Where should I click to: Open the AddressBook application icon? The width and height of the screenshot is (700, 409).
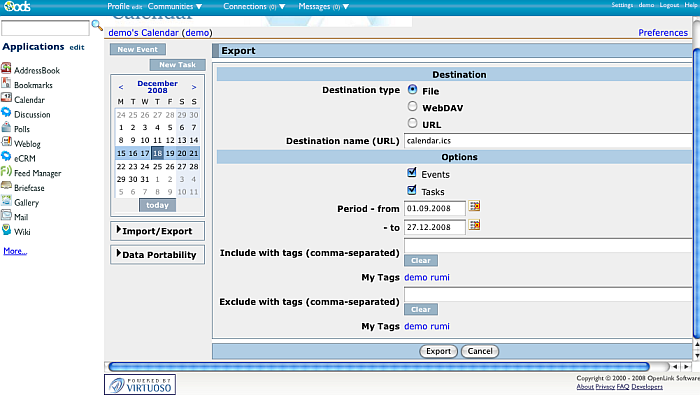(x=7, y=71)
